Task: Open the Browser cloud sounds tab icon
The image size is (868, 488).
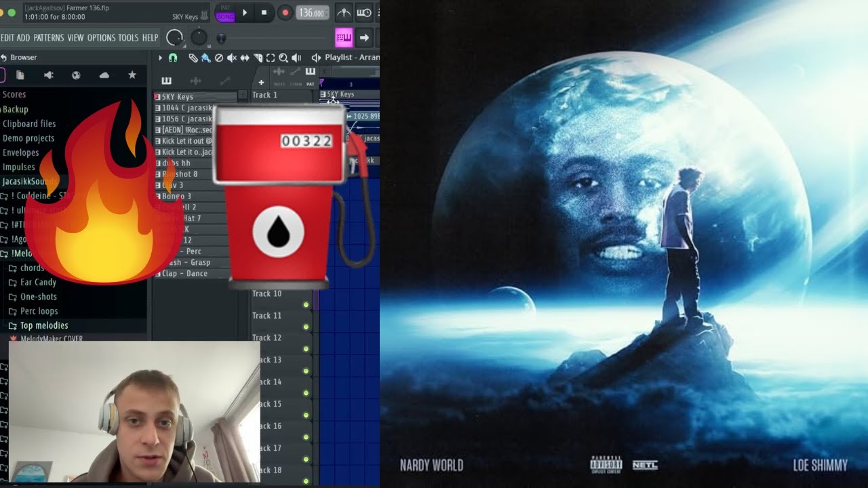Action: coord(104,75)
